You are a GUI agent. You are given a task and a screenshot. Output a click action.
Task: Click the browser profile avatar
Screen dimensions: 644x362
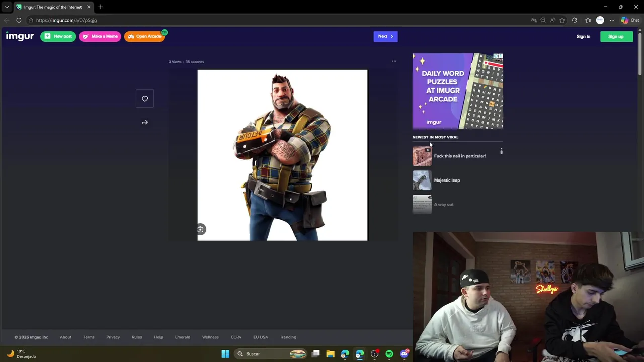[600, 20]
